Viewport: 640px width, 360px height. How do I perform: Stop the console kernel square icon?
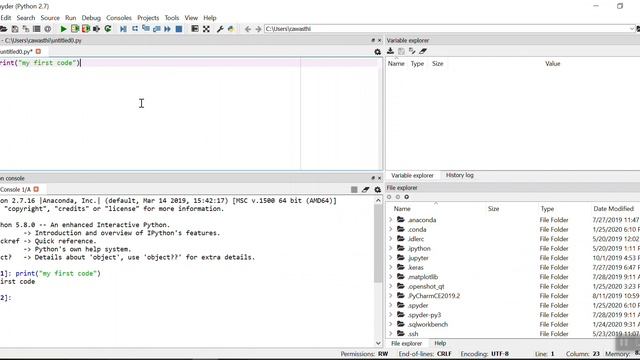coord(354,189)
